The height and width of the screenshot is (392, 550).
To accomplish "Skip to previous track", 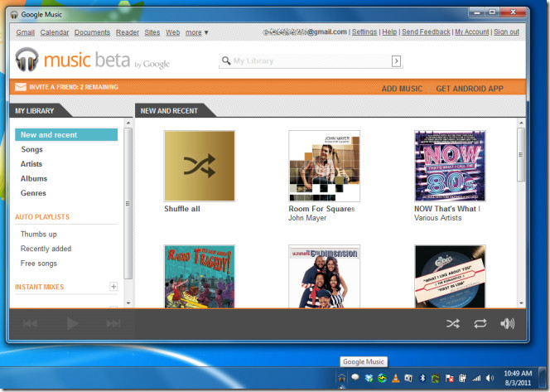I will click(30, 323).
